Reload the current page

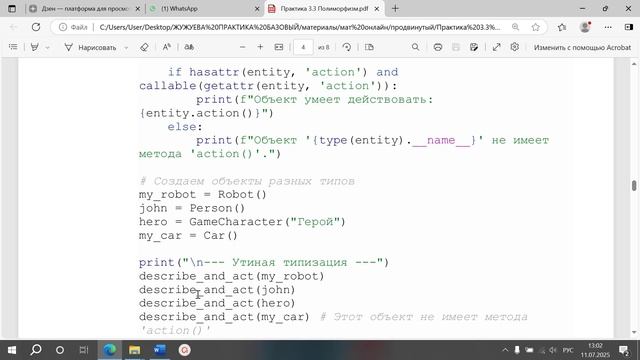[x=36, y=27]
